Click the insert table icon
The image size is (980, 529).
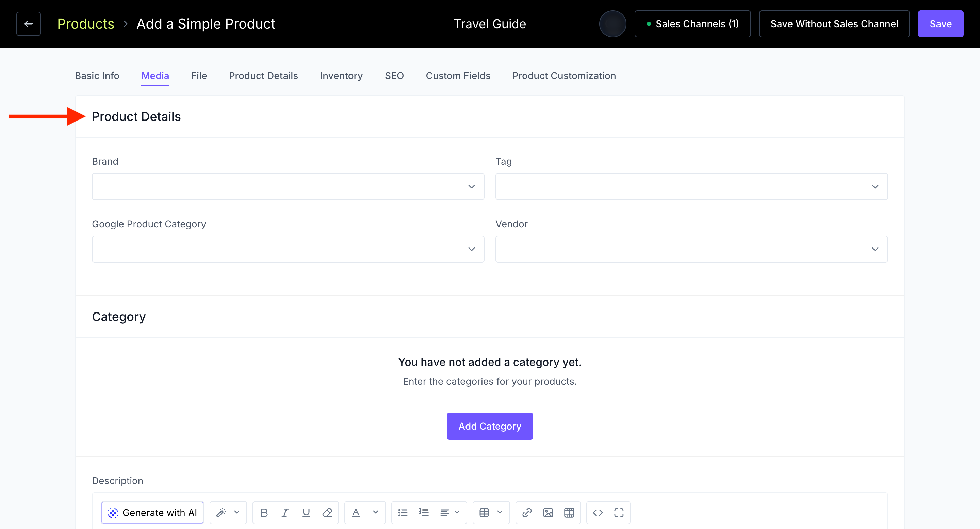tap(484, 513)
